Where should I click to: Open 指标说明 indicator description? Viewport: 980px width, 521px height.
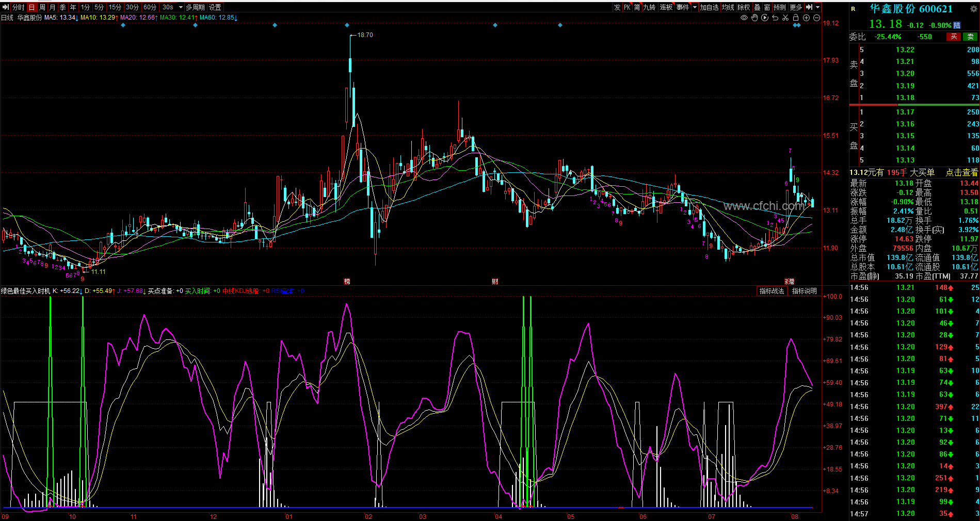click(x=805, y=291)
